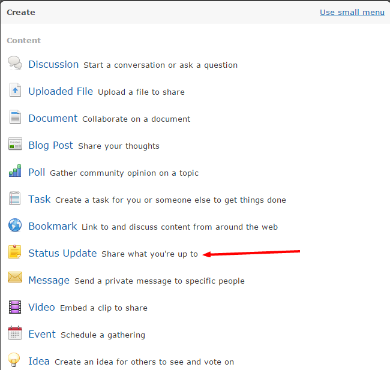Click 'Link to and discuss content' description
Screen dimensions: 390x370
tap(180, 227)
